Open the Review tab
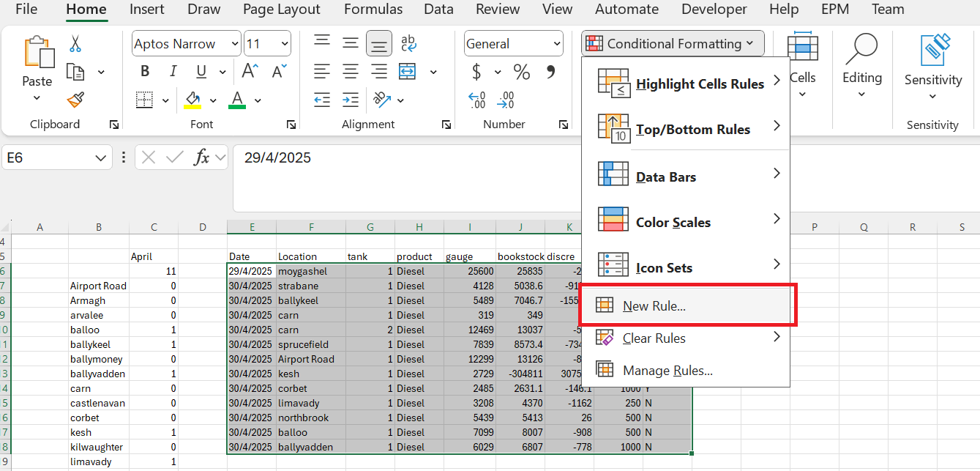 click(x=497, y=10)
